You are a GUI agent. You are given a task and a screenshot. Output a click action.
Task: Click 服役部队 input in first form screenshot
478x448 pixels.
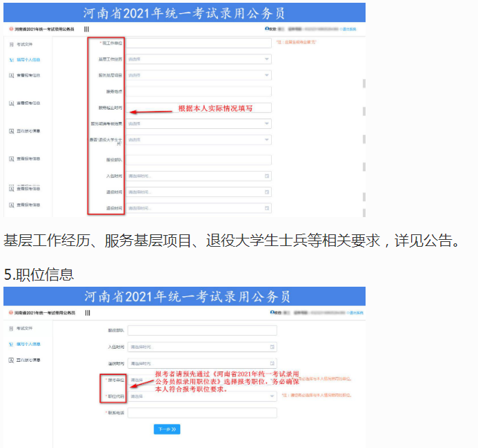tap(199, 160)
